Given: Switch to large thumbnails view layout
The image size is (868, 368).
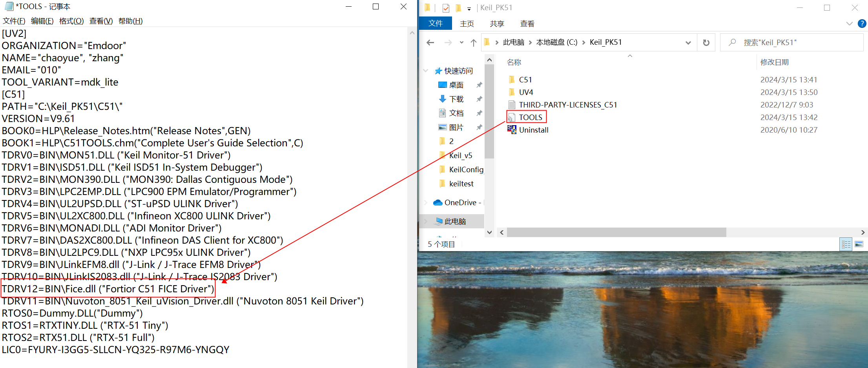Looking at the screenshot, I should (x=859, y=244).
